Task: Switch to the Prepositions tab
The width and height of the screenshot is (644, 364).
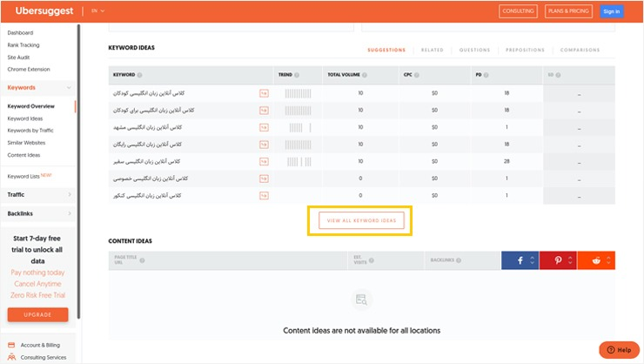Action: tap(525, 51)
